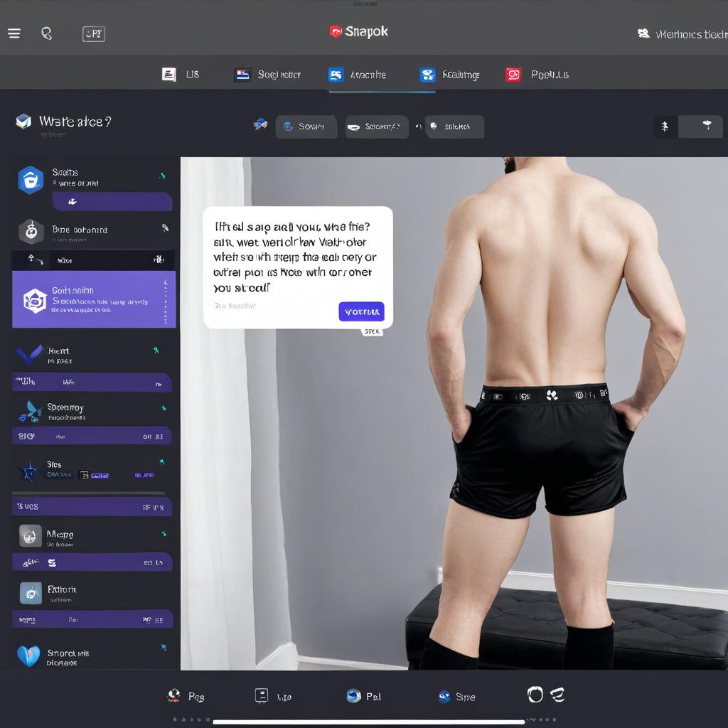Image resolution: width=728 pixels, height=728 pixels.
Task: Click the blue bird Spoemoy icon
Action: coord(29,412)
